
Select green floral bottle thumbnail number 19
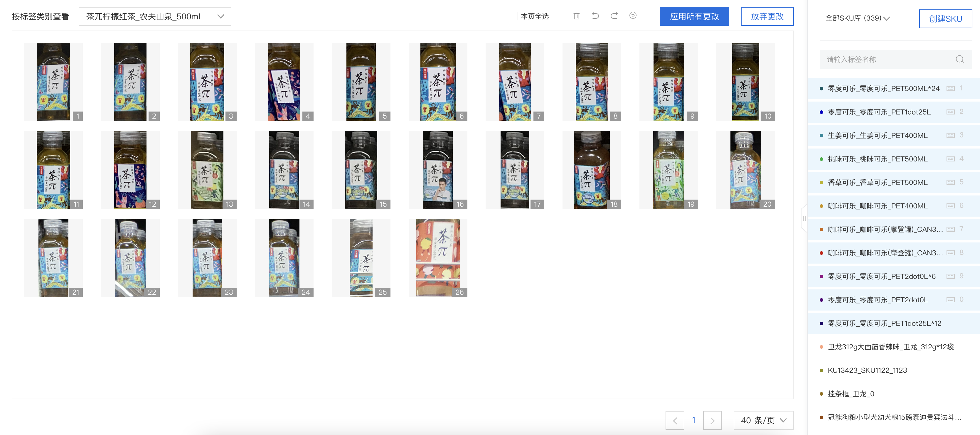669,170
